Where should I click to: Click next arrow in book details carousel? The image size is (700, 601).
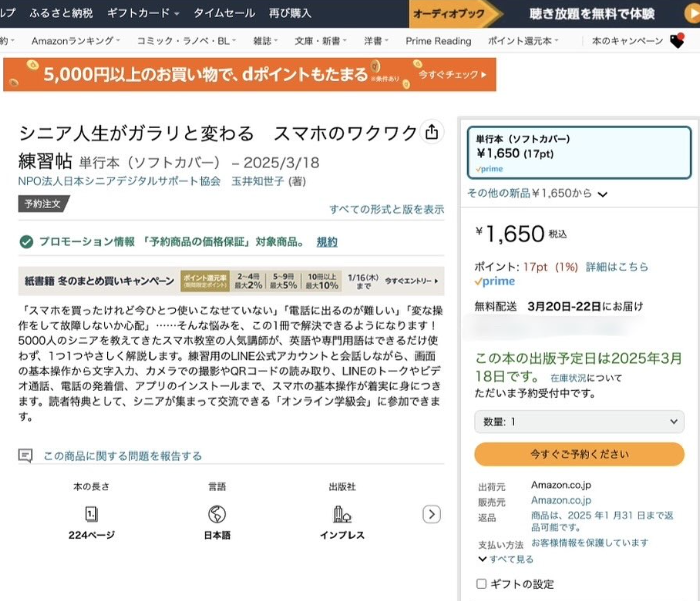coord(432,514)
